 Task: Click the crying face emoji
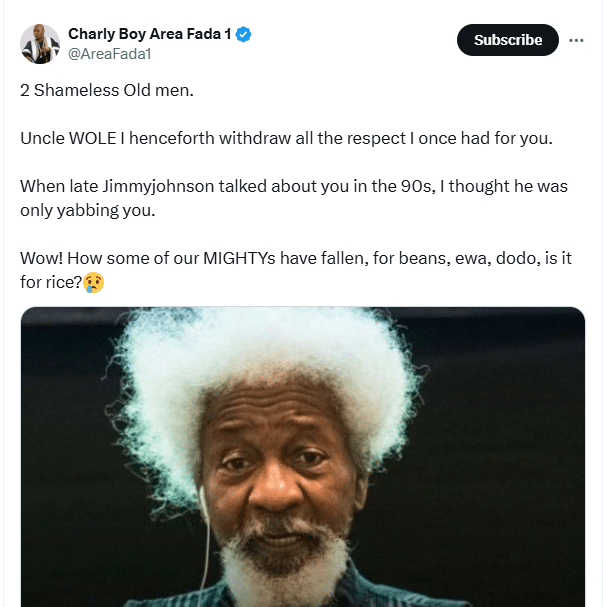point(95,283)
